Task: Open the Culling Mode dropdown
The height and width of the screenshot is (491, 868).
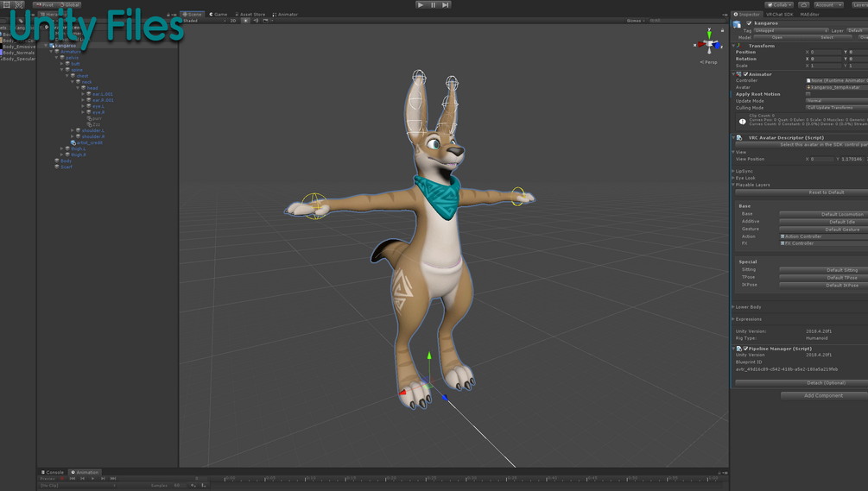Action: (x=837, y=107)
